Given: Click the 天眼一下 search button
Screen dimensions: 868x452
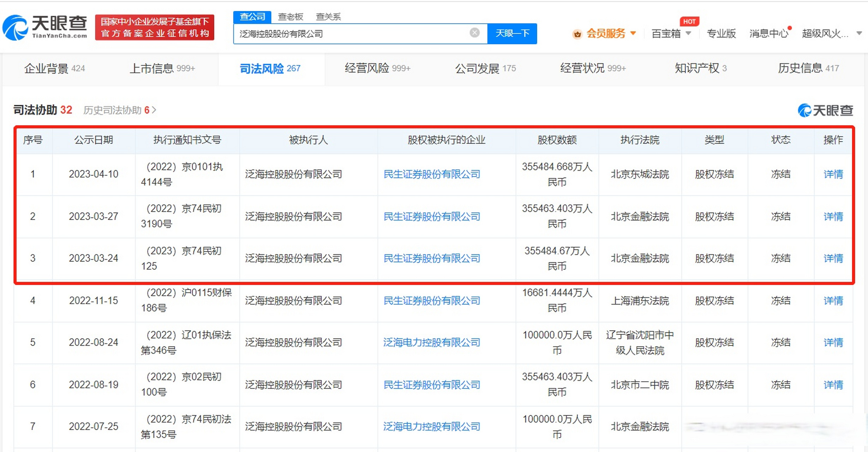Looking at the screenshot, I should click(512, 34).
